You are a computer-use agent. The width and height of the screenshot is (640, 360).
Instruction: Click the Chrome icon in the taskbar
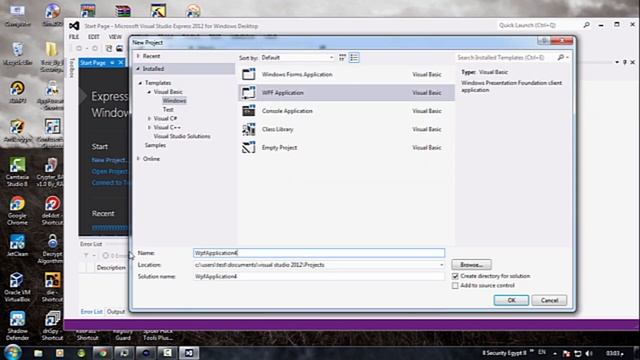[102, 353]
